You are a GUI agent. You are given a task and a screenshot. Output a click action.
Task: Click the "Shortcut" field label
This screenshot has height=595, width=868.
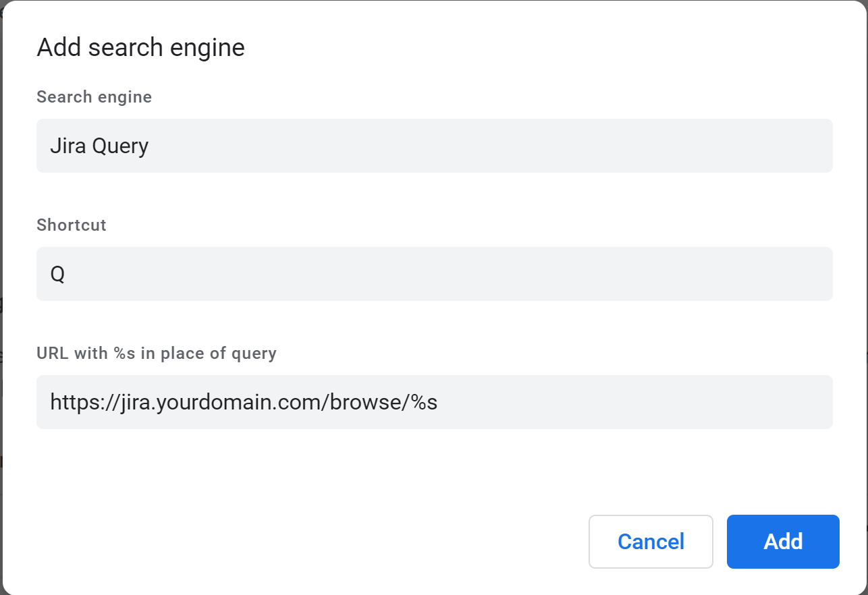72,225
